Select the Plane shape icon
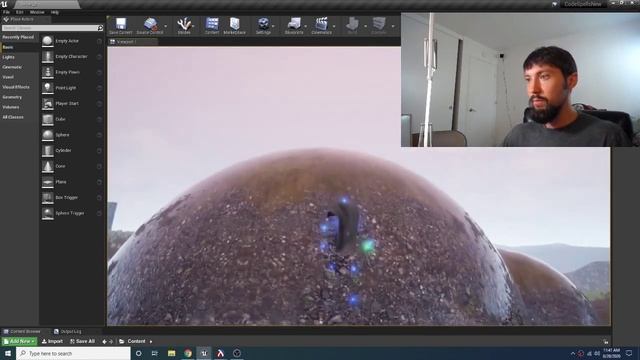The width and height of the screenshot is (640, 360). coord(48,182)
